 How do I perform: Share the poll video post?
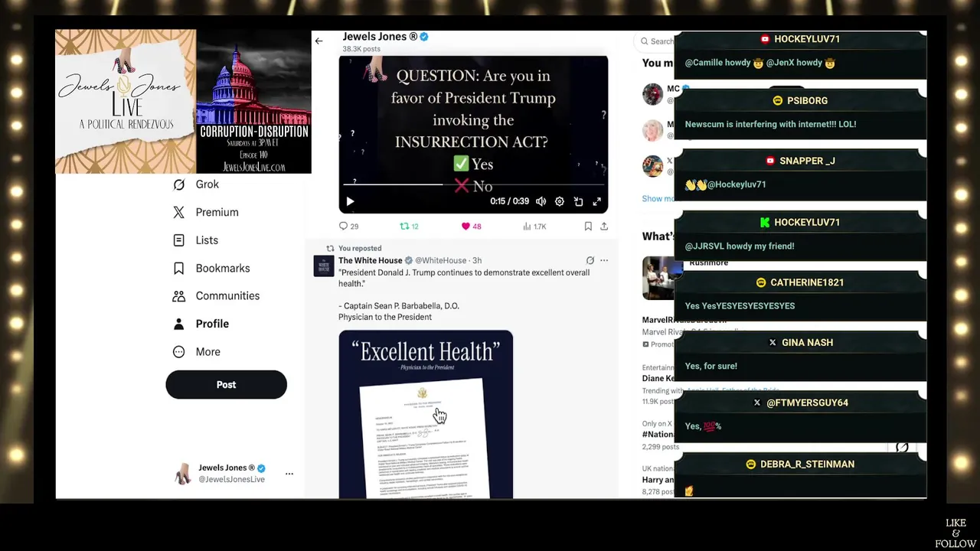click(x=604, y=227)
